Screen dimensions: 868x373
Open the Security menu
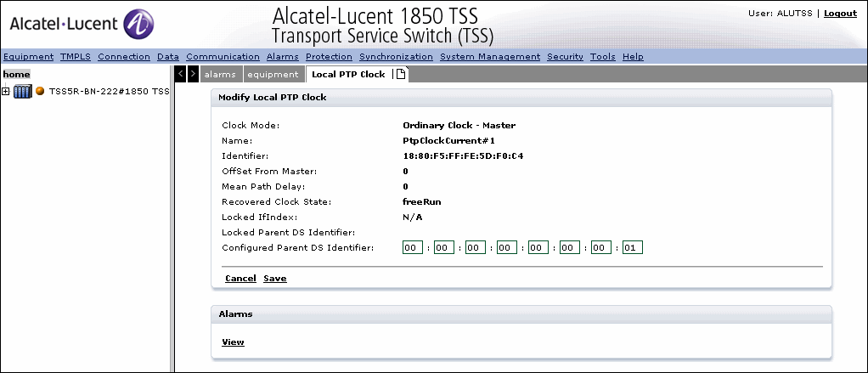point(565,56)
